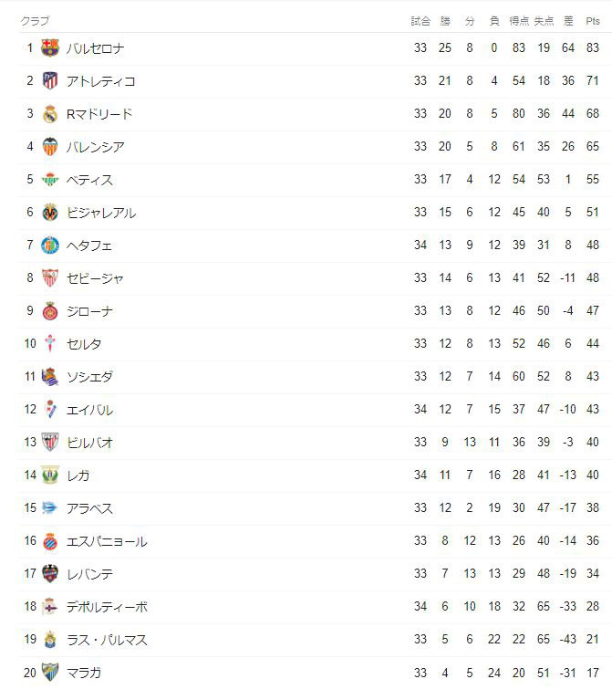
Task: Select the ラス・パルマス team name
Action: pos(107,640)
